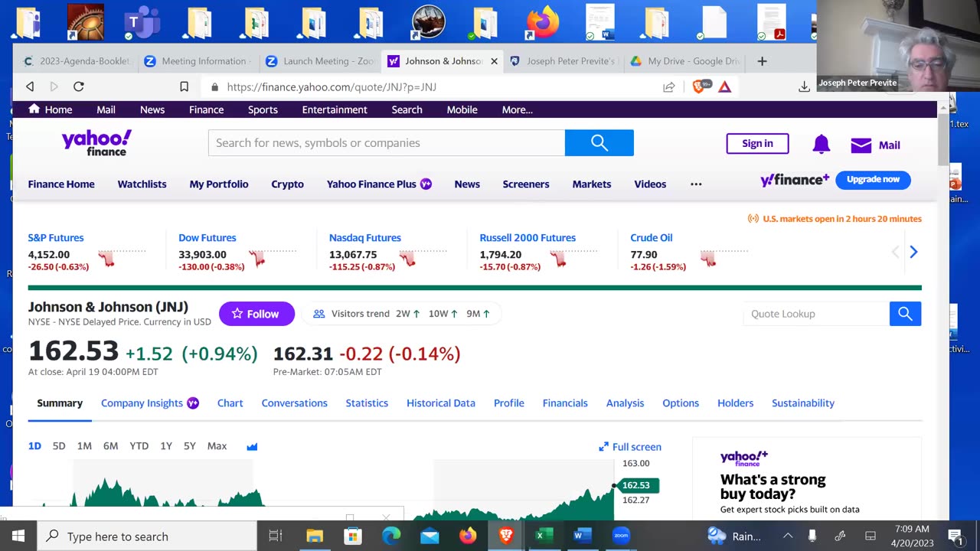This screenshot has width=980, height=551.
Task: Focus the news, symbols search field
Action: pos(387,142)
